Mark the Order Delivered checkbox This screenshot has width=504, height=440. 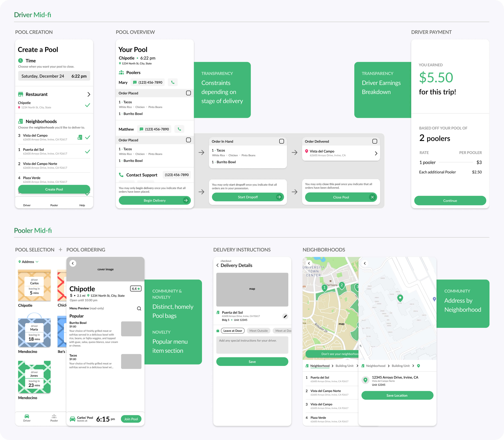[x=375, y=141]
